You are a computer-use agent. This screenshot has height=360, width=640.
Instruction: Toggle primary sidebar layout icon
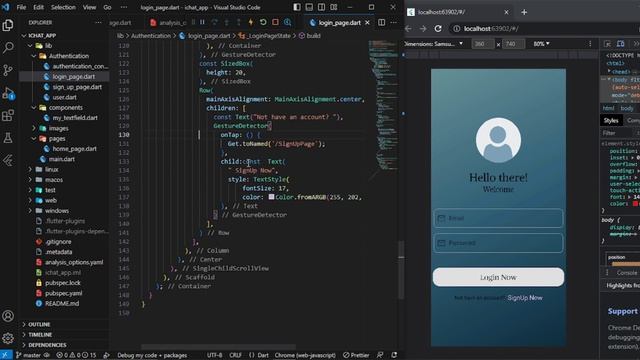tap(297, 7)
